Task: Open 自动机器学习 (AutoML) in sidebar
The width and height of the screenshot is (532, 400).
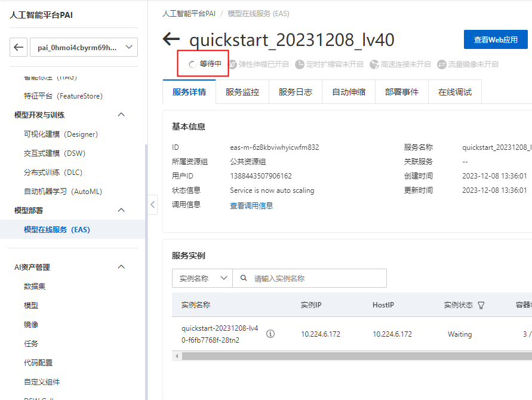Action: [63, 192]
